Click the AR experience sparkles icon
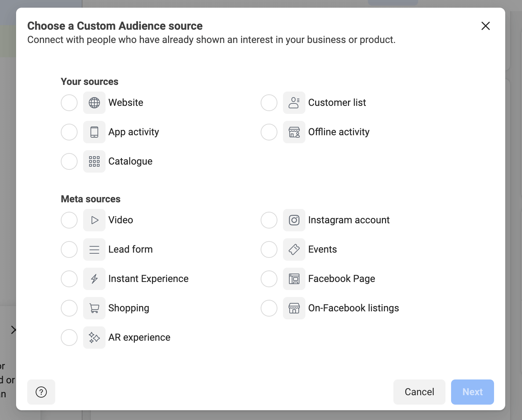522x420 pixels. [94, 337]
